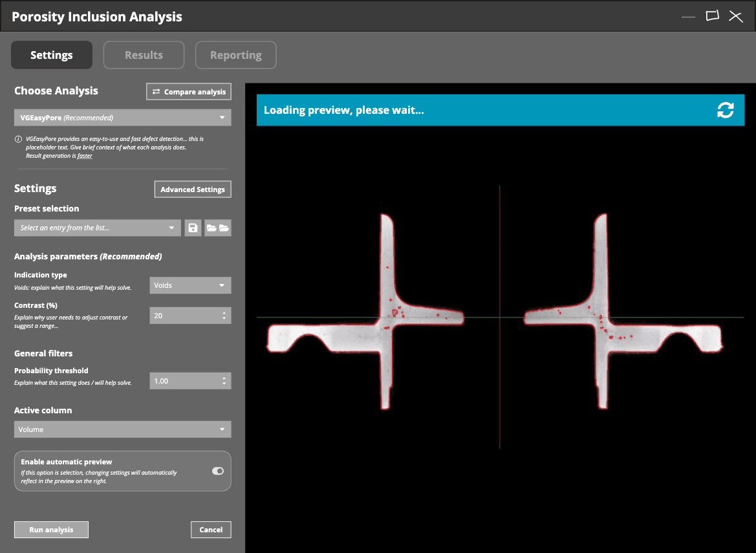Open Advanced Settings

(193, 190)
